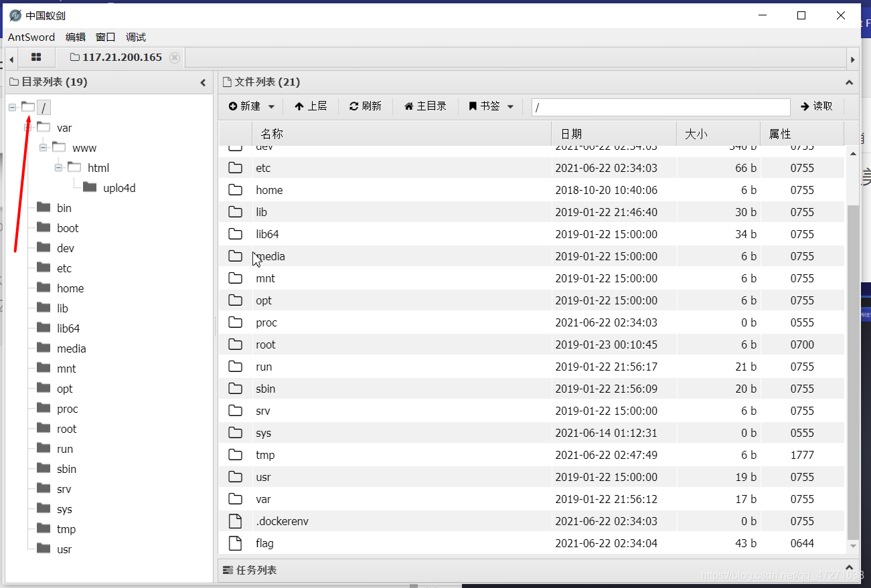The image size is (871, 588).
Task: Collapse the var tree node
Action: tap(27, 127)
